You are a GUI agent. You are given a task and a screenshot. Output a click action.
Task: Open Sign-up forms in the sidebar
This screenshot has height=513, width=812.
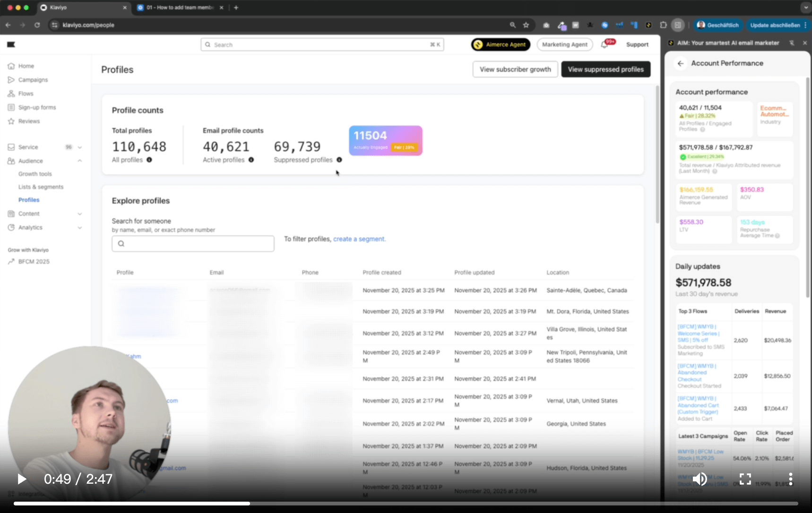coord(37,107)
